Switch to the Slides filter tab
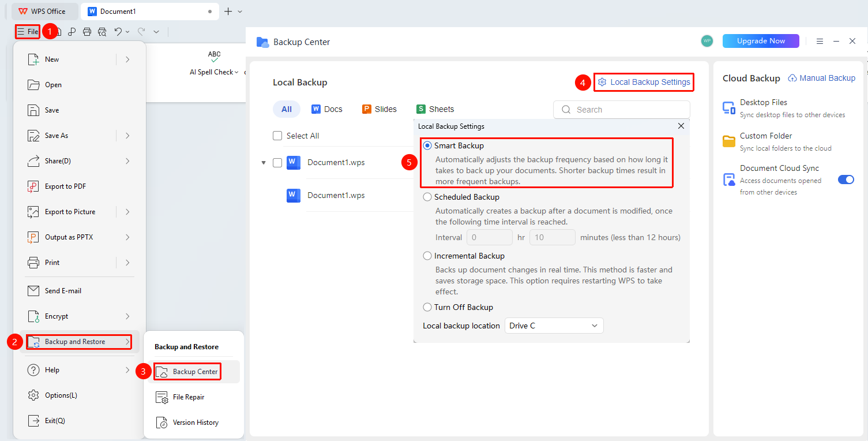This screenshot has width=868, height=441. (379, 109)
